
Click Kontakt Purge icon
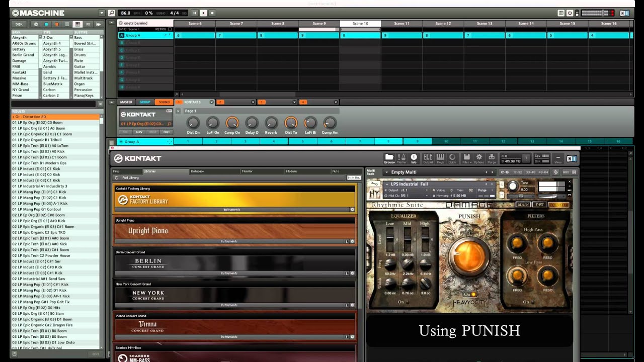click(x=492, y=158)
